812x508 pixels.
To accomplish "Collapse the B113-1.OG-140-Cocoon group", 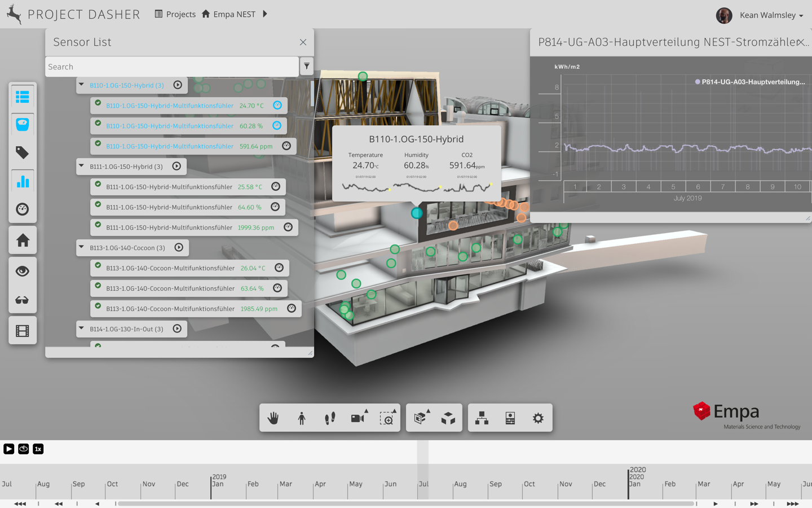I will tap(82, 248).
